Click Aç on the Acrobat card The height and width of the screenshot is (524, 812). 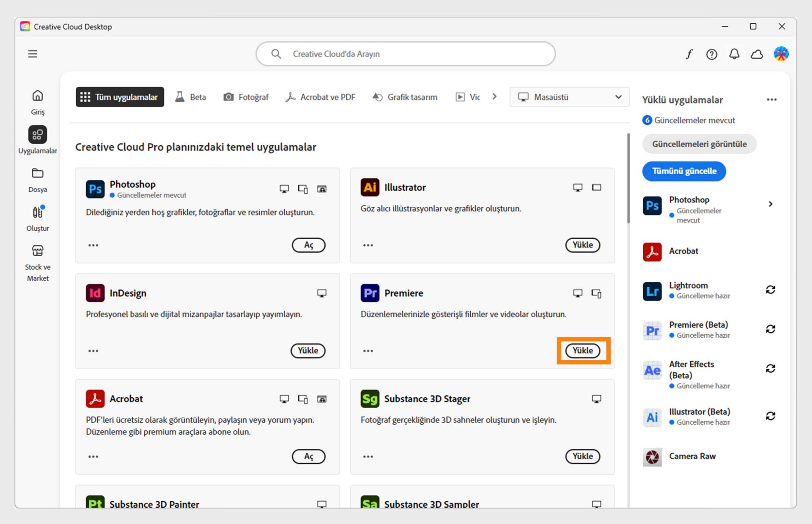[x=309, y=456]
